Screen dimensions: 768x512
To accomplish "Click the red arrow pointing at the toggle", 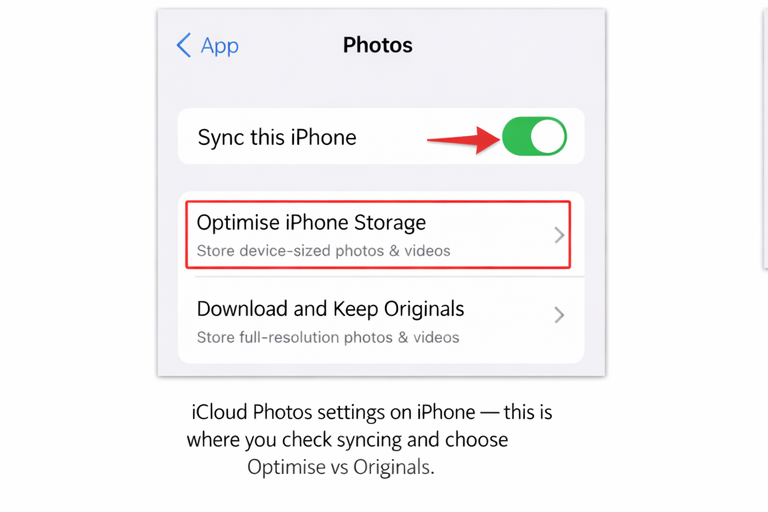I will click(463, 140).
